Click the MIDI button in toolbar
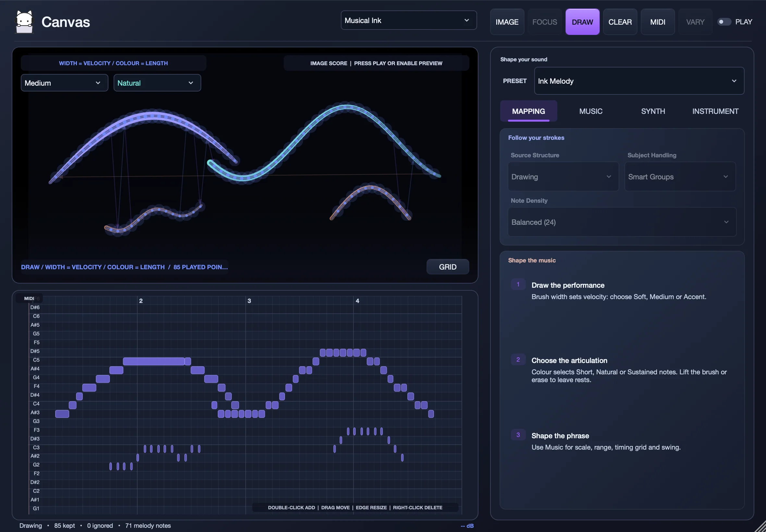Image resolution: width=766 pixels, height=532 pixels. pos(658,22)
